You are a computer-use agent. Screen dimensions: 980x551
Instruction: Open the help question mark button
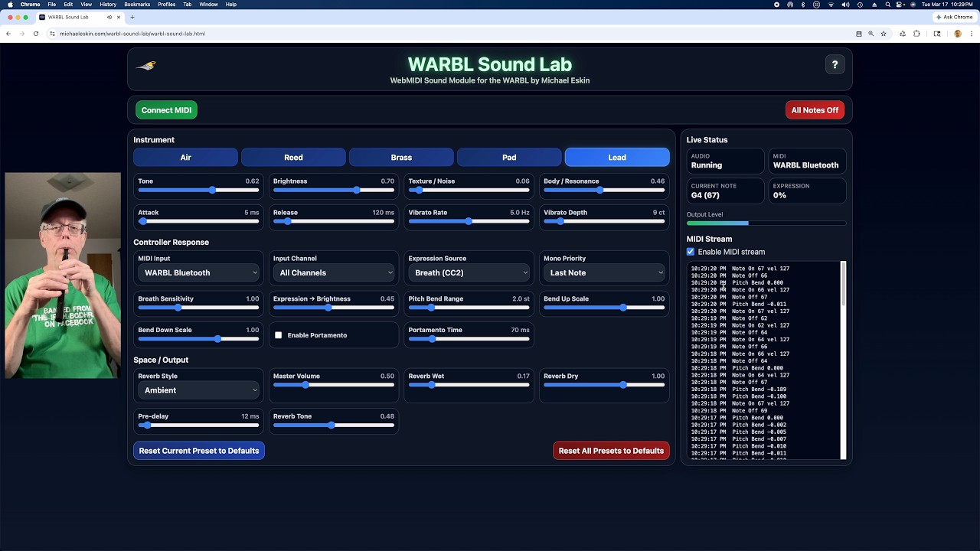835,65
